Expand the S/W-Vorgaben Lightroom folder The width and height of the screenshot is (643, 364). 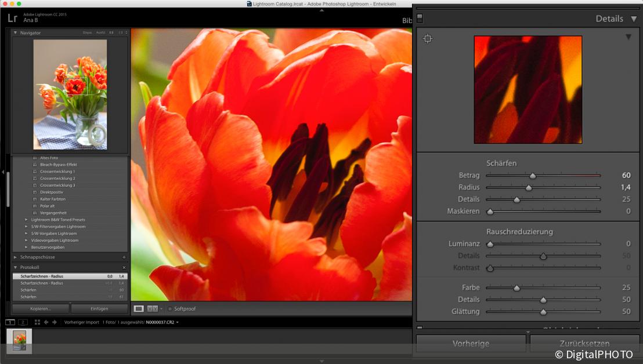pyautogui.click(x=26, y=234)
